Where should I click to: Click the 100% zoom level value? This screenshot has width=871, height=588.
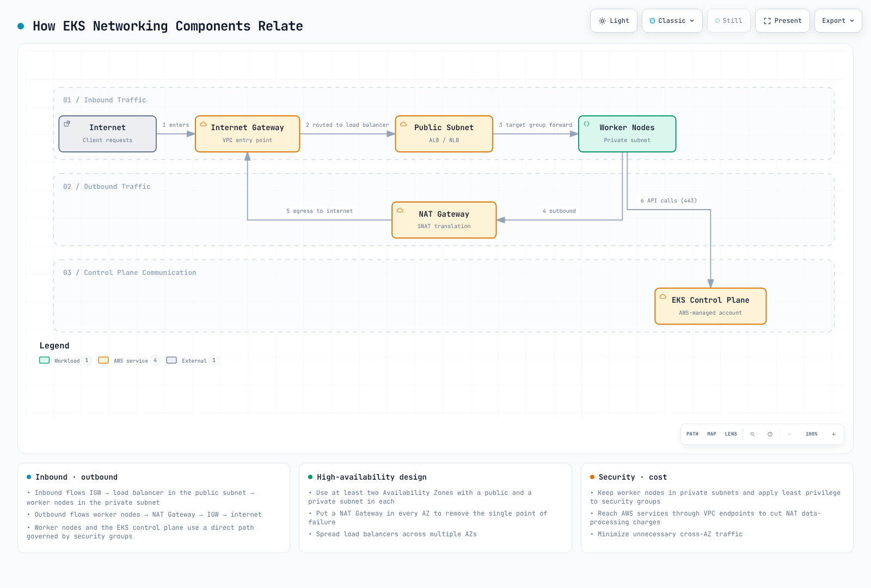pos(812,434)
